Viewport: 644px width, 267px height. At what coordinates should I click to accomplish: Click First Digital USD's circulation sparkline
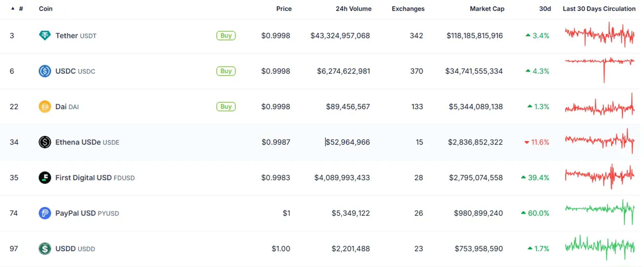tap(600, 176)
